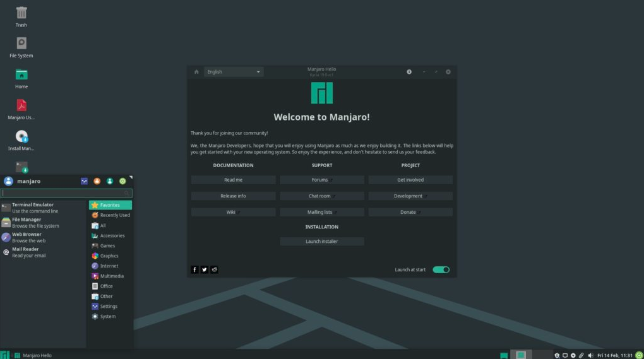Click the home icon in Manjaro Hello header
This screenshot has height=359, width=644.
pyautogui.click(x=196, y=72)
